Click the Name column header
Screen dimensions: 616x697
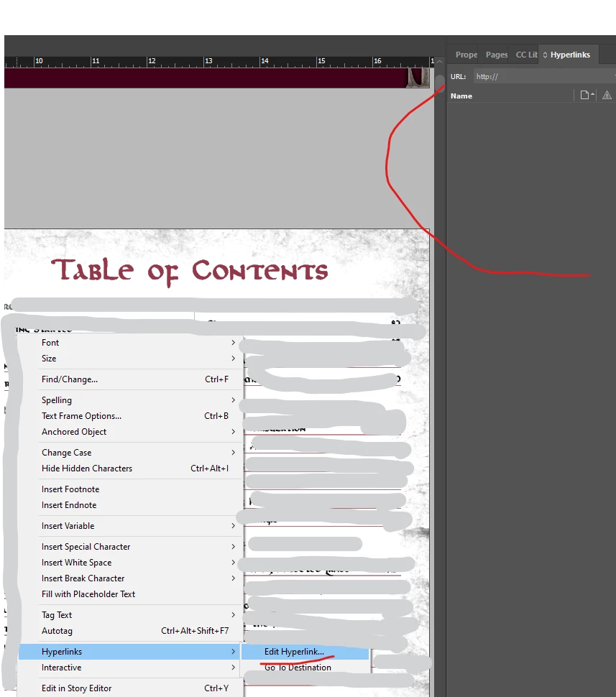point(461,96)
